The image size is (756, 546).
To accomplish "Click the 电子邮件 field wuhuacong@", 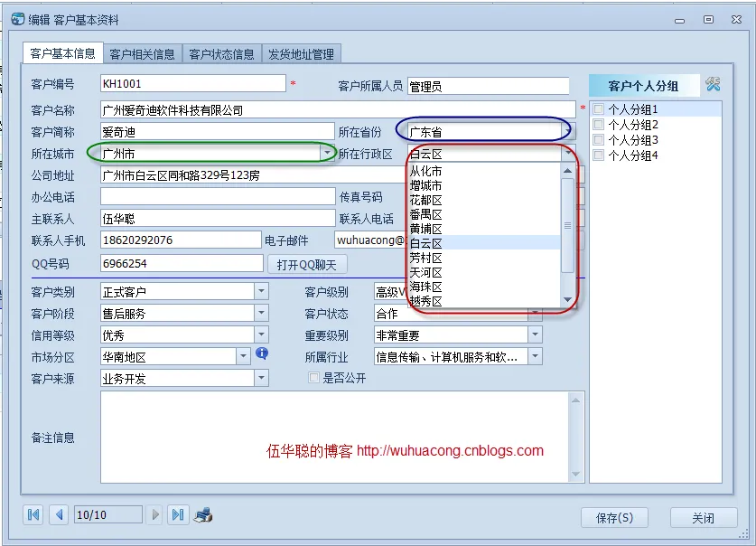I will pyautogui.click(x=371, y=240).
